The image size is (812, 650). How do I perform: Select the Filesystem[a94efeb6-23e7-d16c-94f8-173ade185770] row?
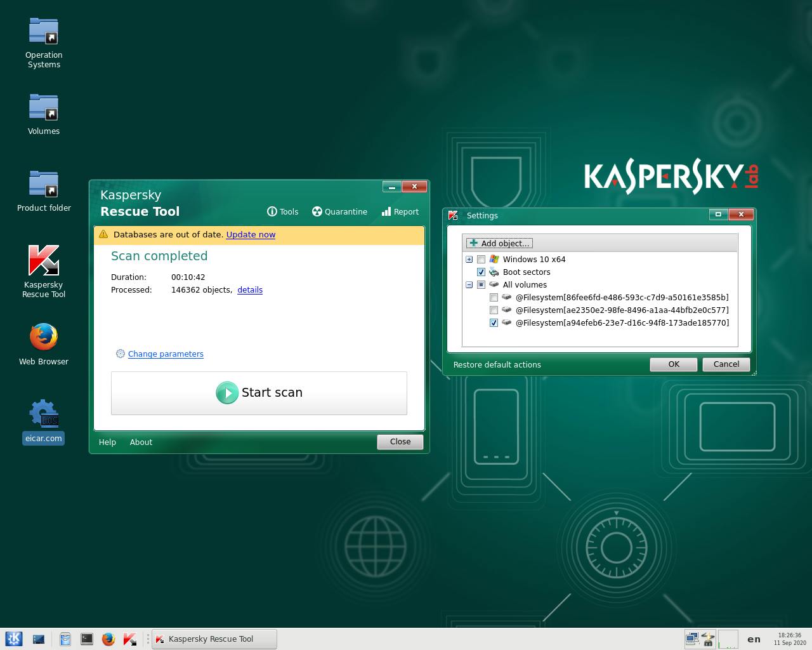click(622, 322)
